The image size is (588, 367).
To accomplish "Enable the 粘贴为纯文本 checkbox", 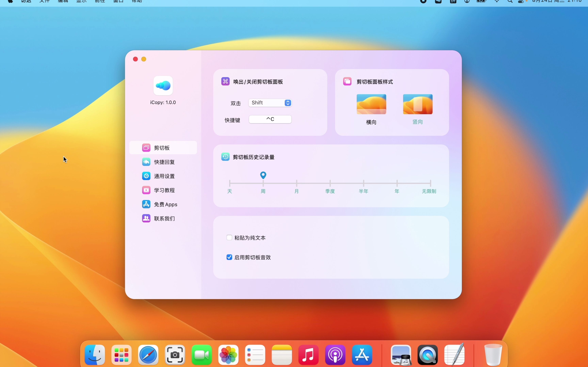I will coord(229,237).
